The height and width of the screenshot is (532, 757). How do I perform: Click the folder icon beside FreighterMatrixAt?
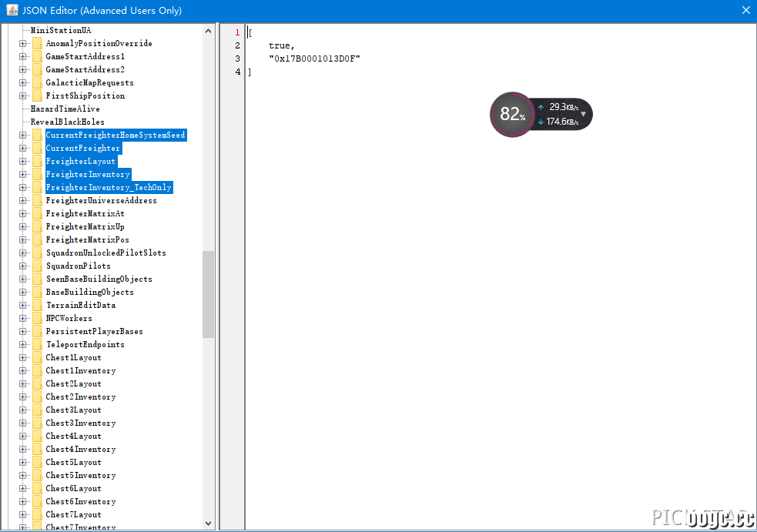tap(37, 213)
